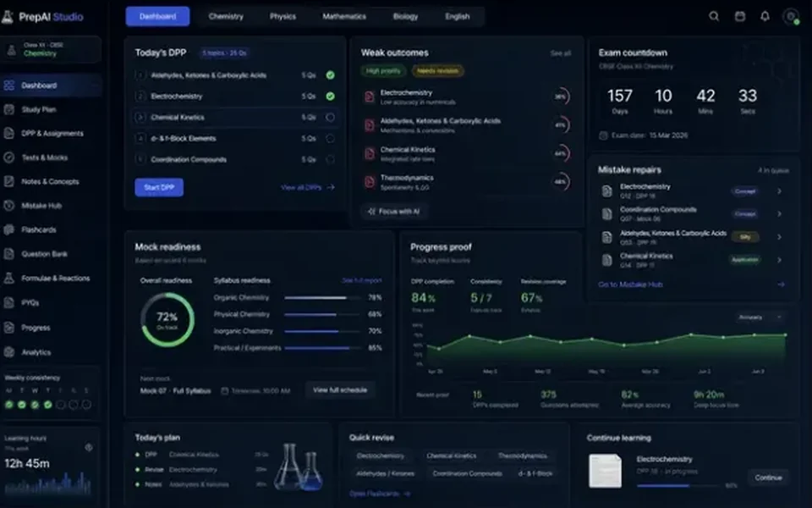Switch to the English tab
The height and width of the screenshot is (508, 812).
pos(458,16)
